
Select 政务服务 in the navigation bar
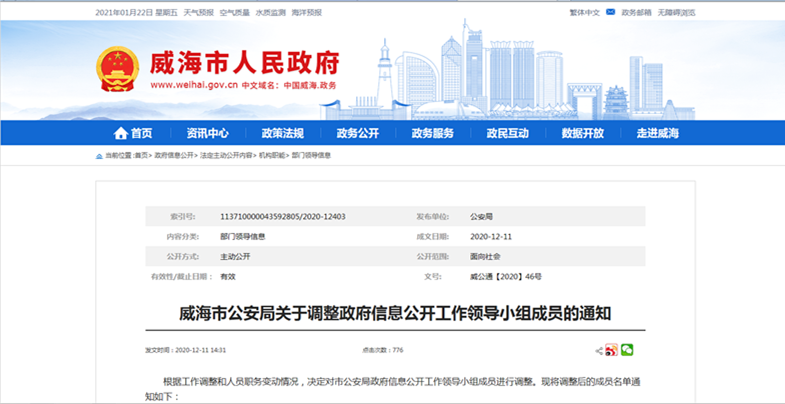coord(432,133)
